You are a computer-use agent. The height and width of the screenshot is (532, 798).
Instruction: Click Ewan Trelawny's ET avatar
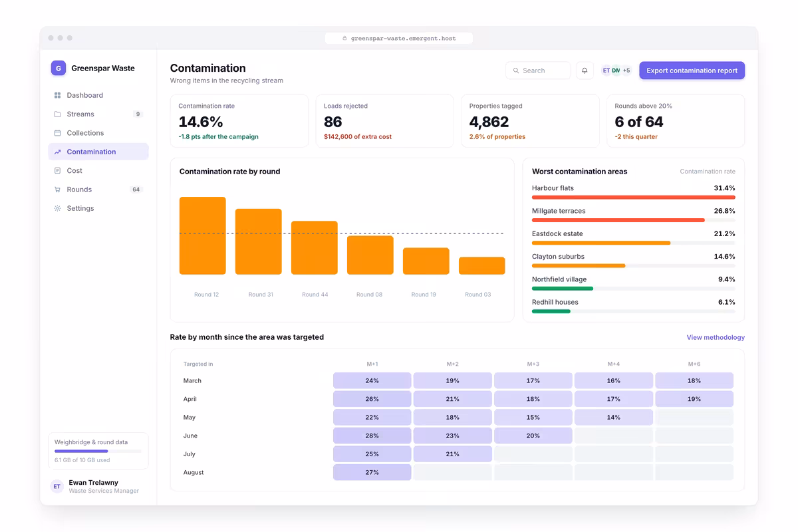(57, 487)
